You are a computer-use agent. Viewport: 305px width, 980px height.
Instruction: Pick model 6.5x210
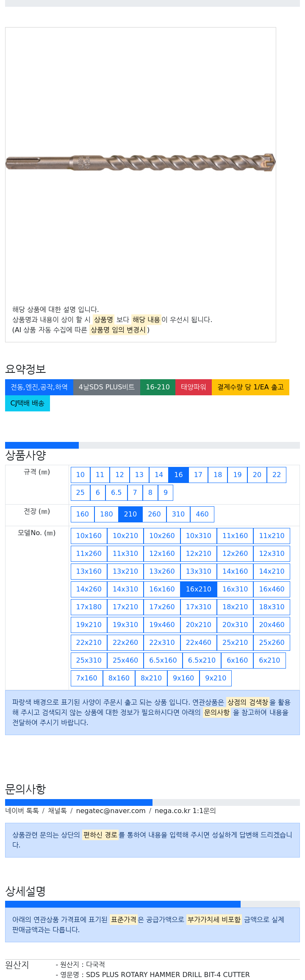click(202, 660)
